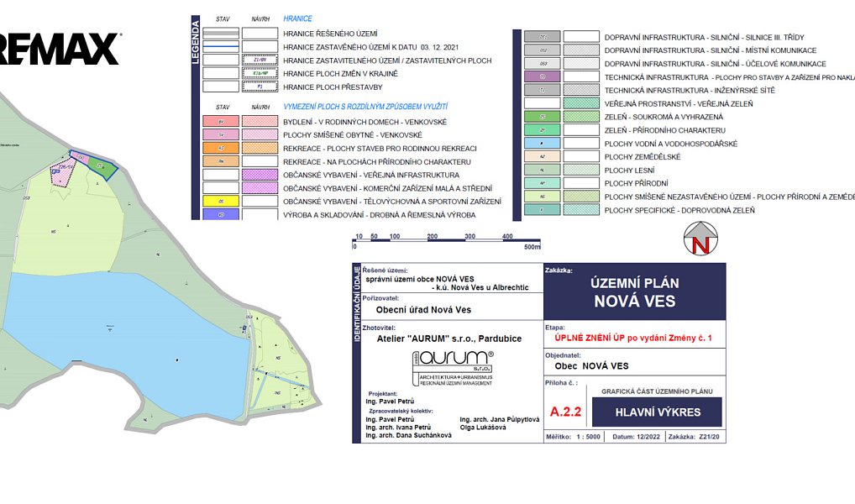Click the blue STAV swatch for Výroba a skladování
The image size is (855, 504).
221,214
